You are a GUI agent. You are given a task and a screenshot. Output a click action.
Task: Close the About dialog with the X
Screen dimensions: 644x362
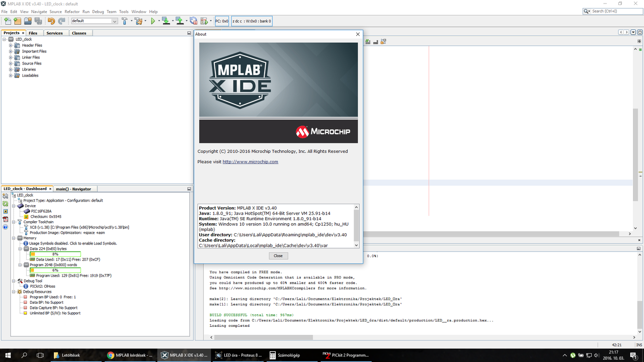358,34
